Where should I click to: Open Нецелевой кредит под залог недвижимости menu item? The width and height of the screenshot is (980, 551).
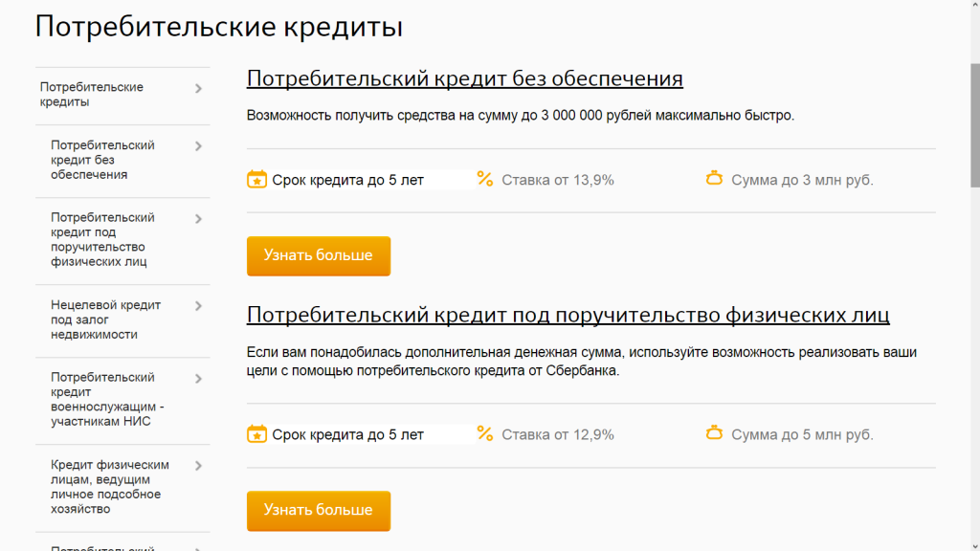click(105, 320)
